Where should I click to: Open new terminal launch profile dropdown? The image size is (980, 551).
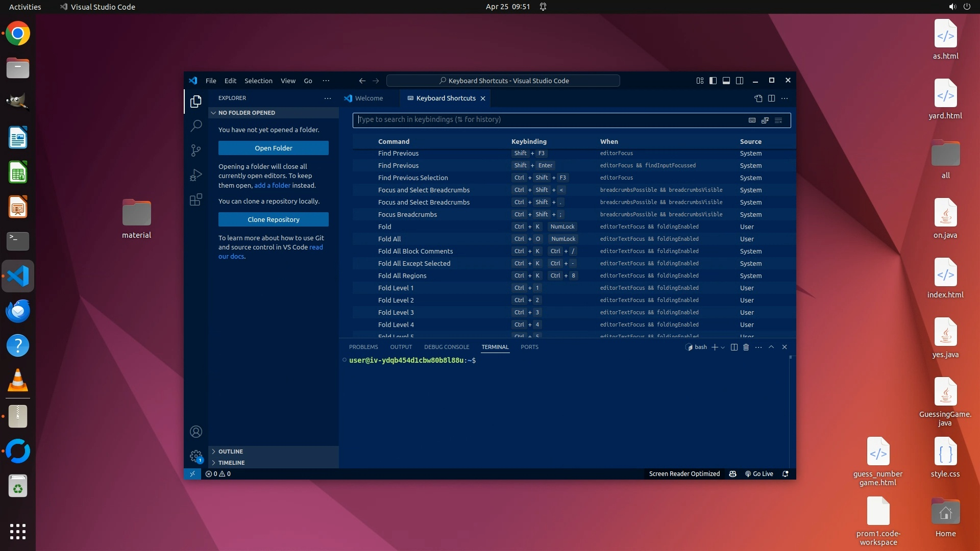point(723,347)
